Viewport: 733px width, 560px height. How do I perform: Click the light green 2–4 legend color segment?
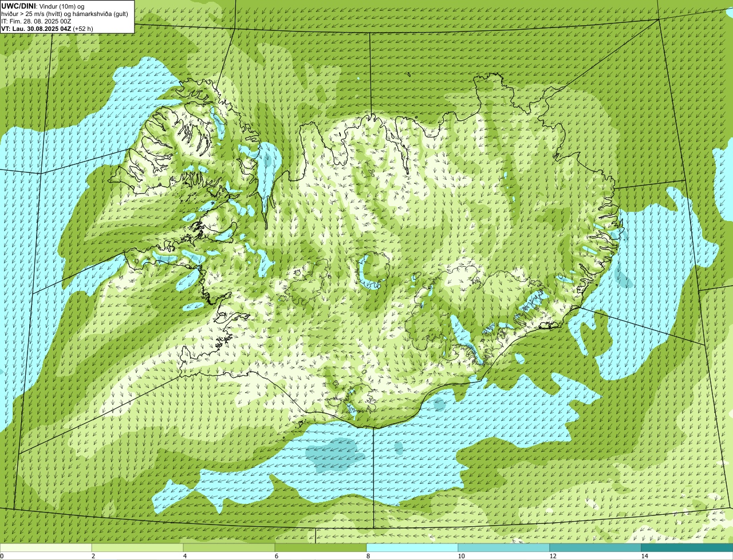pyautogui.click(x=137, y=547)
